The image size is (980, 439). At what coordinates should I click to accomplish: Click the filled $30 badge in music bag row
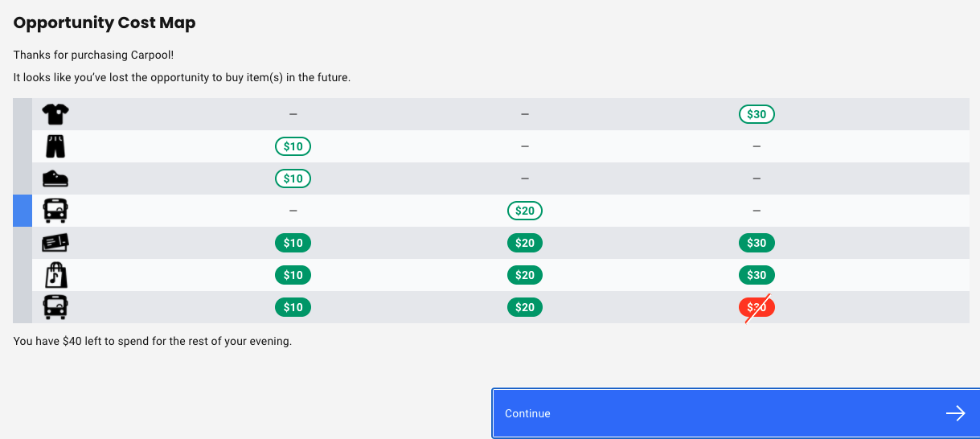757,275
